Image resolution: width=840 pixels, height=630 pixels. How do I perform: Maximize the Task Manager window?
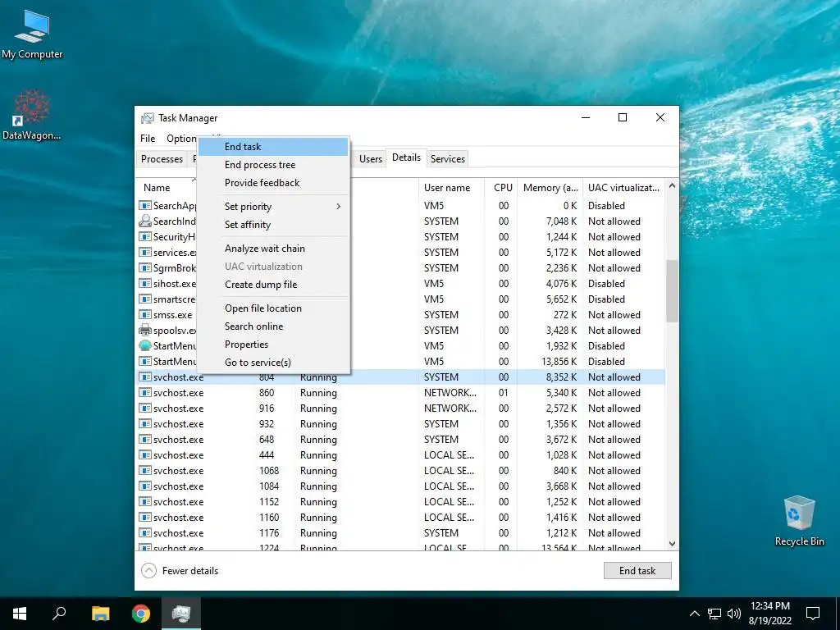coord(623,117)
